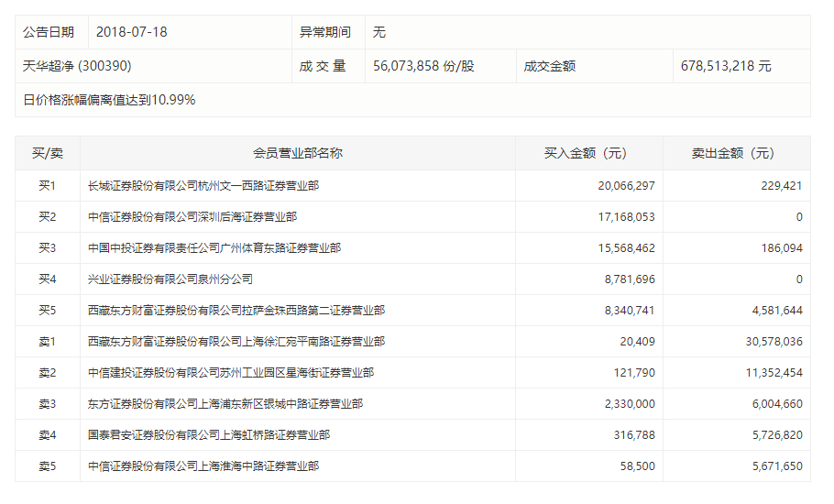
Task: Click the 长城证券杭州文一西路证券营业部 name
Action: (x=203, y=186)
